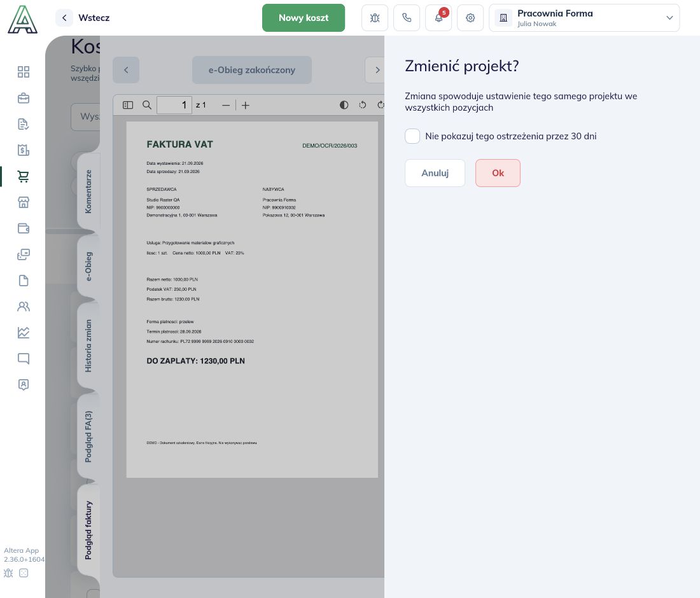
Task: Open the invoice dollar sidebar icon
Action: point(23,150)
